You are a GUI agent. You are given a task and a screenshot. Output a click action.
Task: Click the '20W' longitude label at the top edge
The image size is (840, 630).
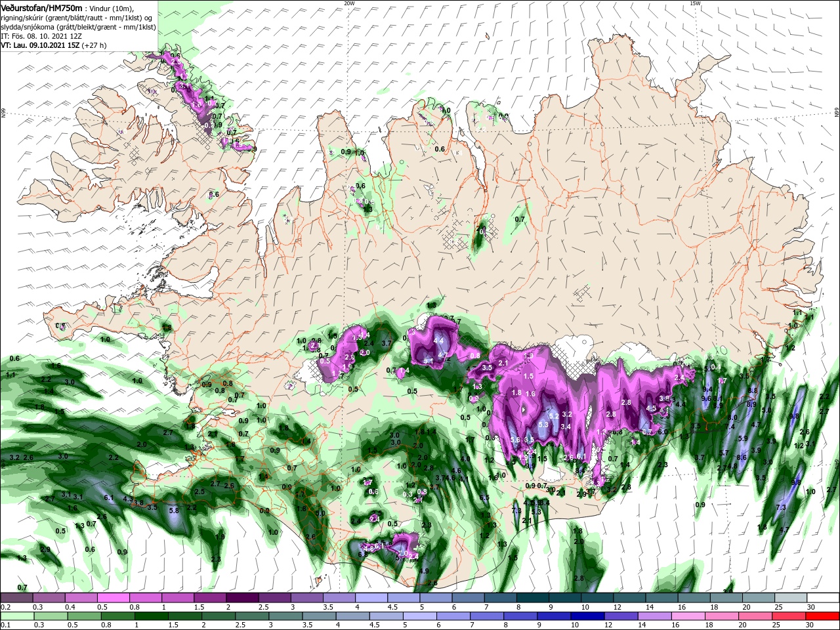349,3
